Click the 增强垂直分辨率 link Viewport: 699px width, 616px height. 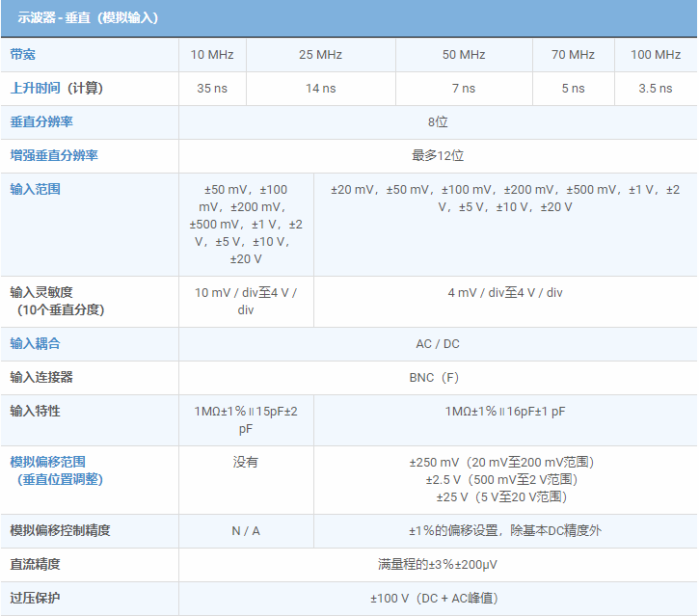pos(54,156)
